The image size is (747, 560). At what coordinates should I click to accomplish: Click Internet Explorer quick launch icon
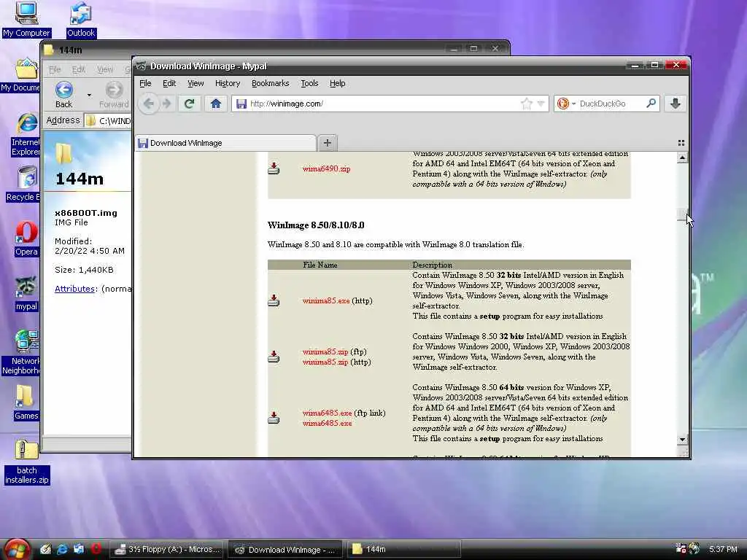click(x=62, y=549)
